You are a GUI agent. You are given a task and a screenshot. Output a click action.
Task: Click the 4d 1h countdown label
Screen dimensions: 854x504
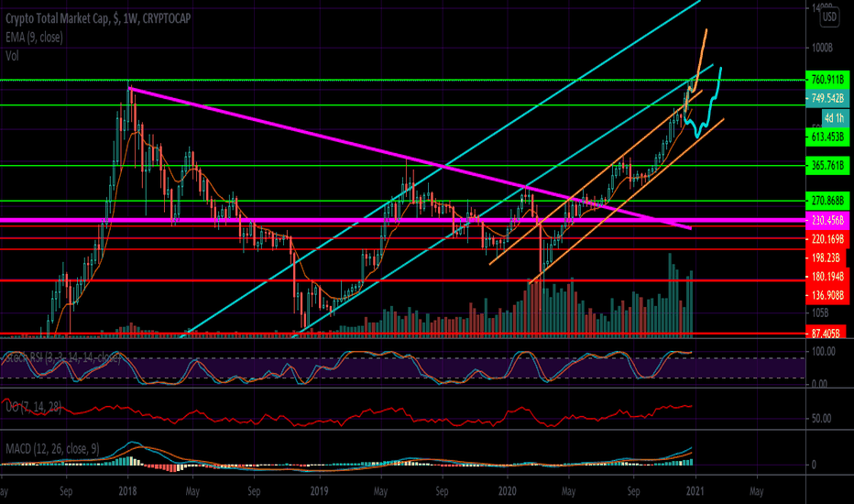click(x=834, y=117)
